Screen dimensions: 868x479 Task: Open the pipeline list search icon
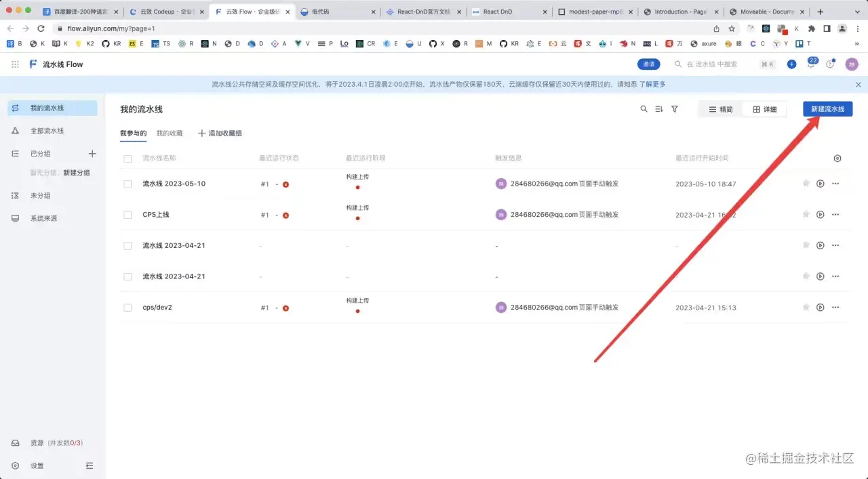coord(644,109)
